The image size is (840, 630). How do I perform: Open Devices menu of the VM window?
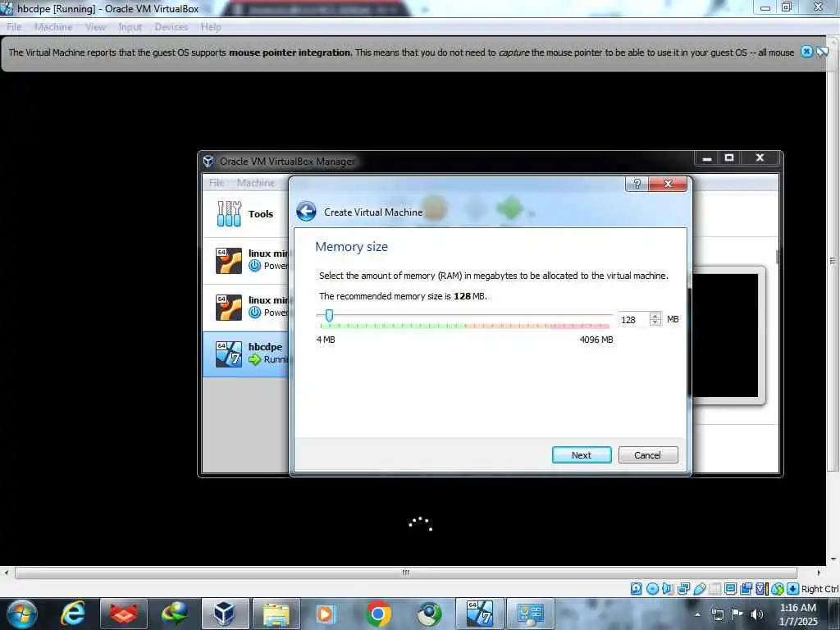point(171,27)
